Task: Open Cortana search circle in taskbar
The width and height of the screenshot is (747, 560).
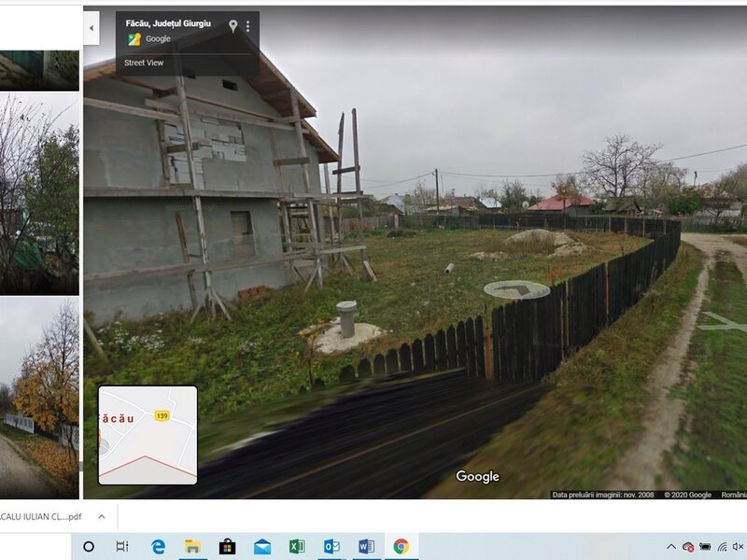Action: pos(89,546)
